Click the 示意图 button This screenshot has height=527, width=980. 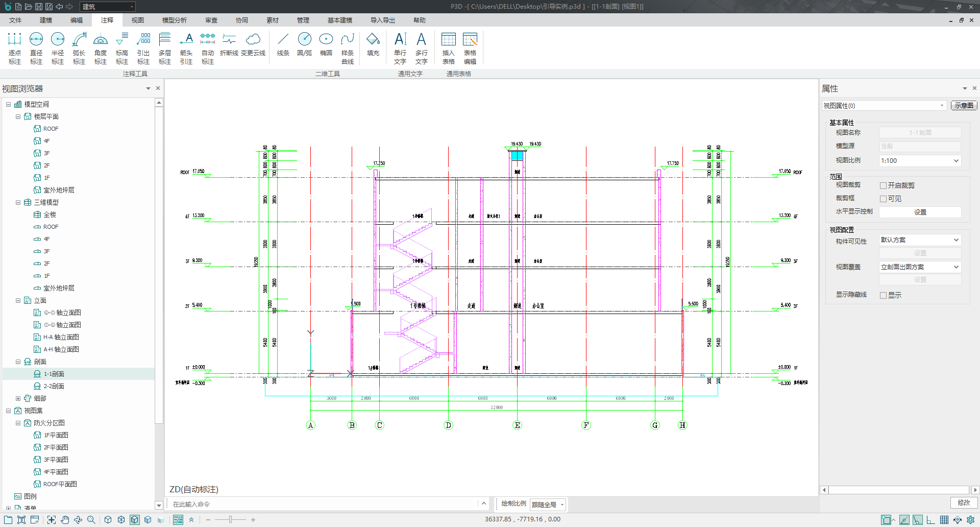coord(964,106)
